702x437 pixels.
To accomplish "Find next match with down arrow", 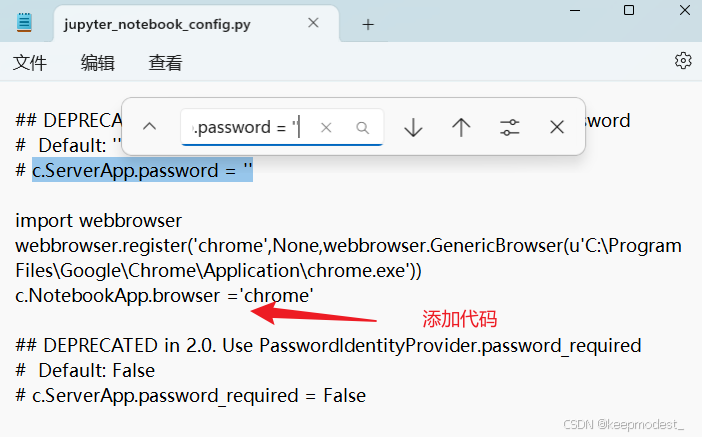I will 413,127.
